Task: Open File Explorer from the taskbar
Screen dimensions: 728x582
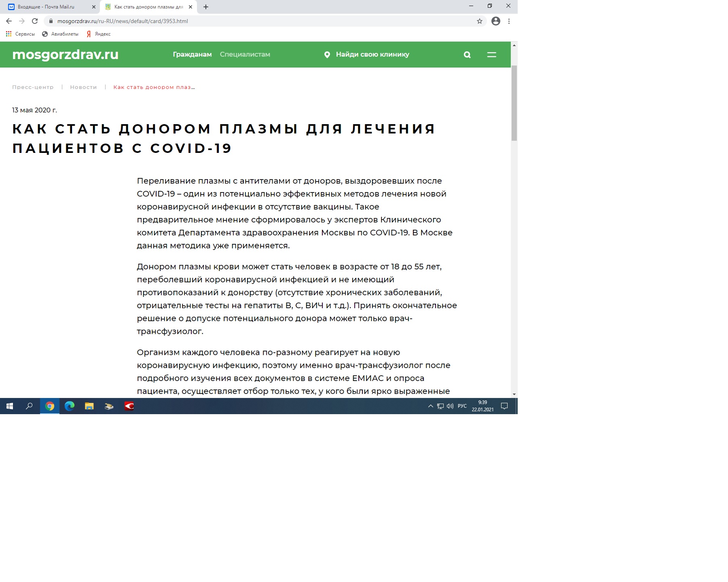Action: tap(89, 406)
